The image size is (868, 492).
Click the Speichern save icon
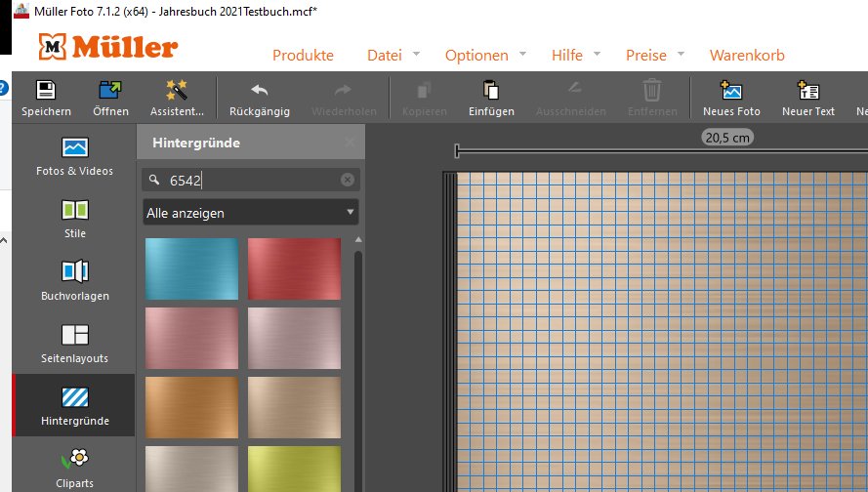coord(46,92)
